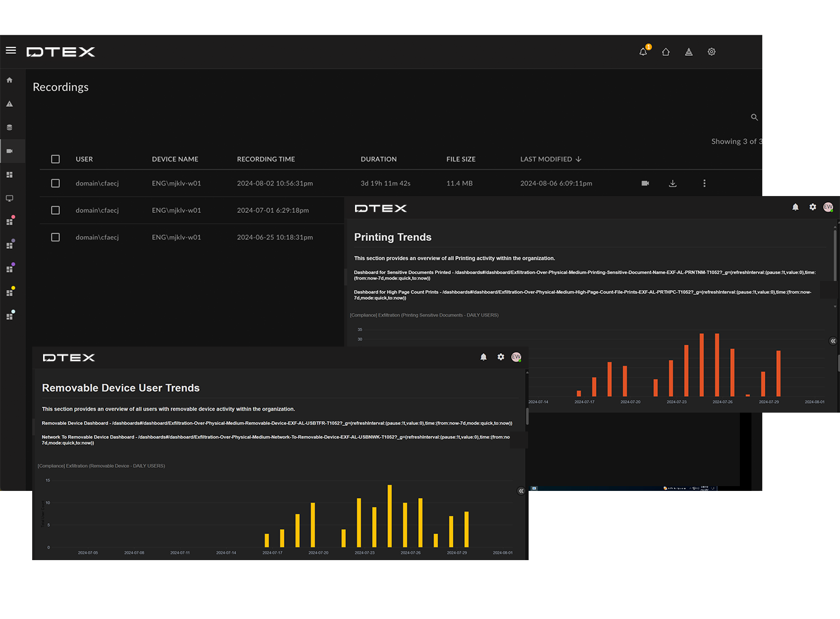Check the 2024-08-02 recording row checkbox

coord(55,183)
